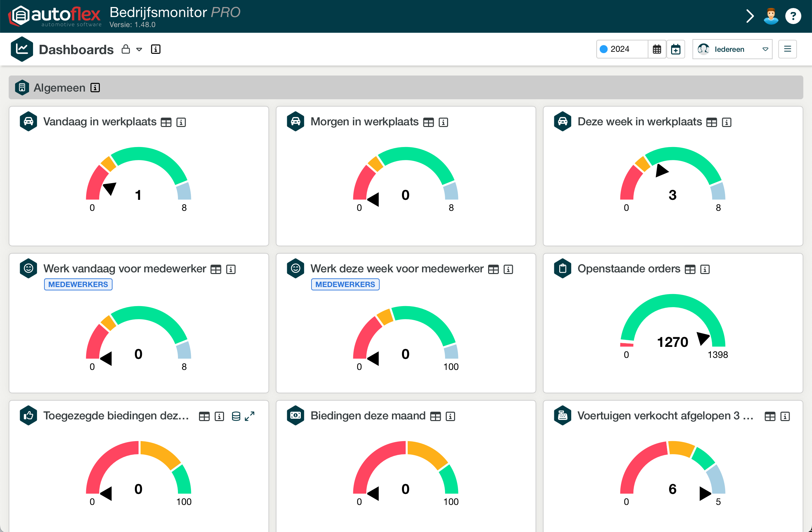812x532 pixels.
Task: Open the help question mark icon
Action: pyautogui.click(x=793, y=16)
